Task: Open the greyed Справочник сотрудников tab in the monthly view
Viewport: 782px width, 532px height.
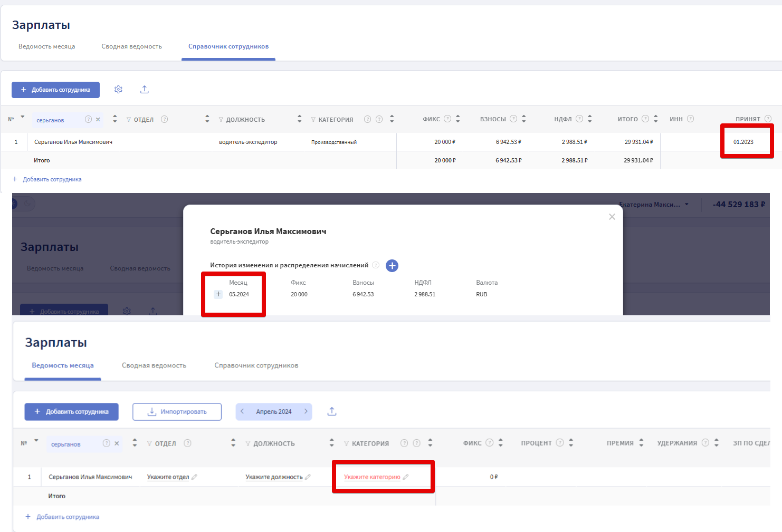Action: 256,365
